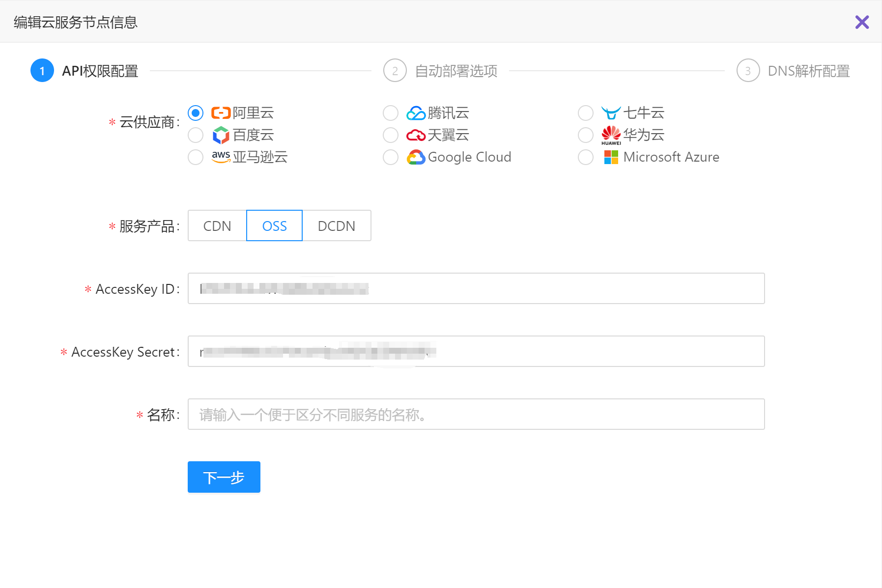Select the 华为云 radio button

[x=586, y=135]
